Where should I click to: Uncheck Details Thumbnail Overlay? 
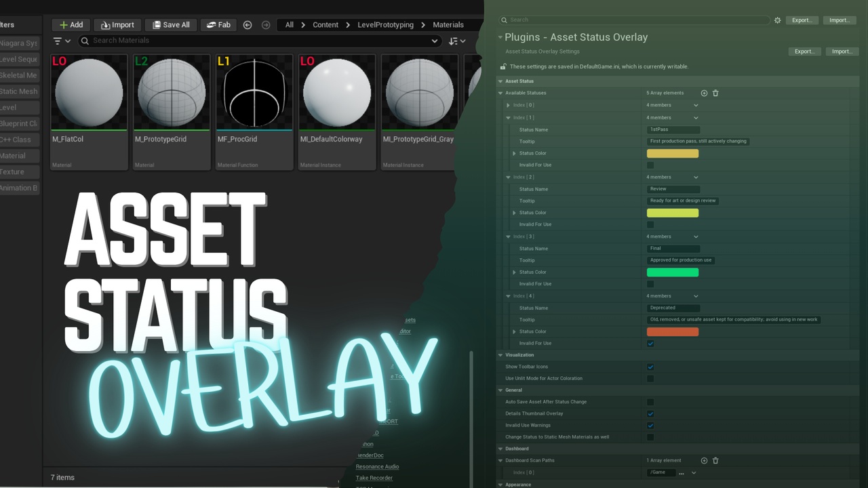click(x=650, y=413)
